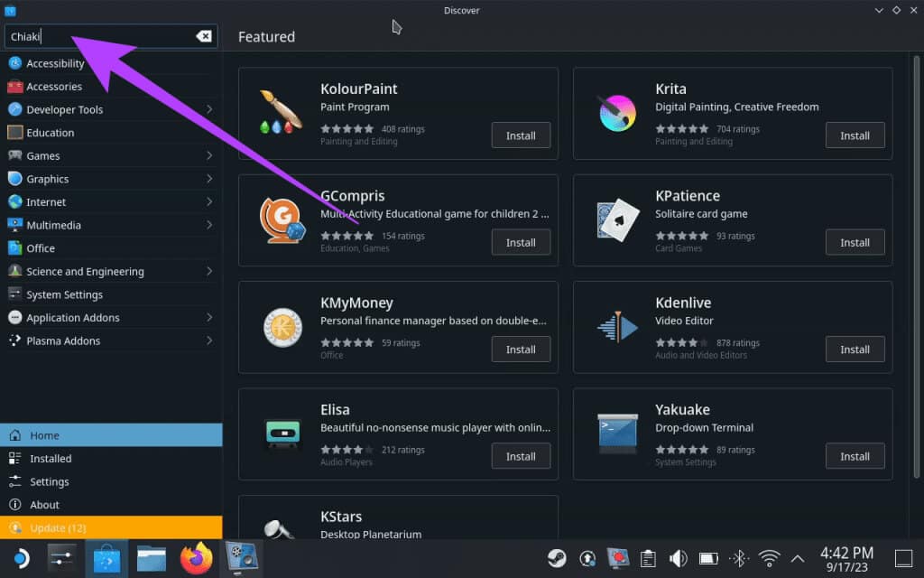Click the KPatience cards icon

[617, 220]
